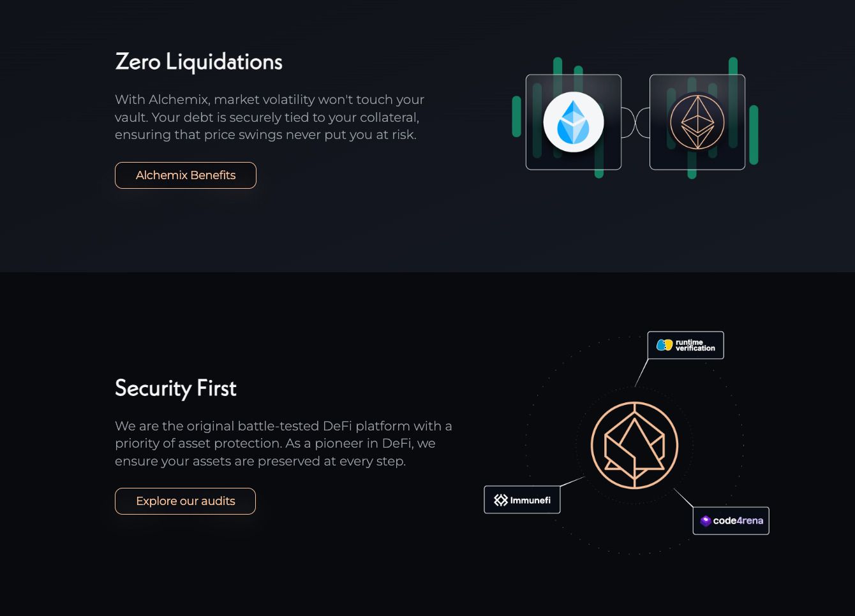Click Explore our audits
Viewport: 855px width, 616px height.
[185, 501]
